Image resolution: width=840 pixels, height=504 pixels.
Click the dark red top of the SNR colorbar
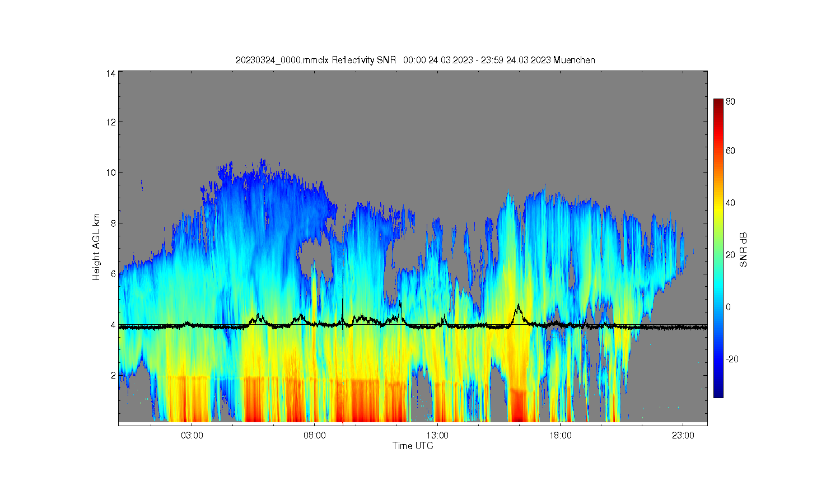(718, 104)
